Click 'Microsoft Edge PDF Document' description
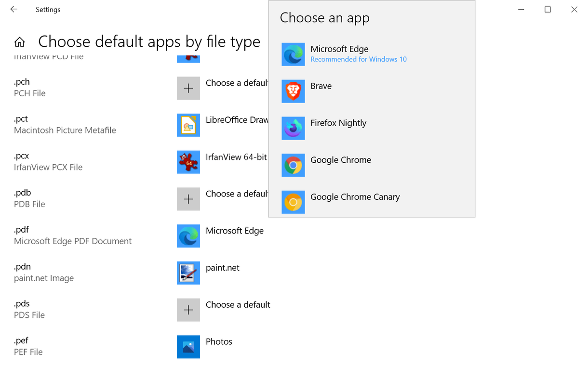 73,241
